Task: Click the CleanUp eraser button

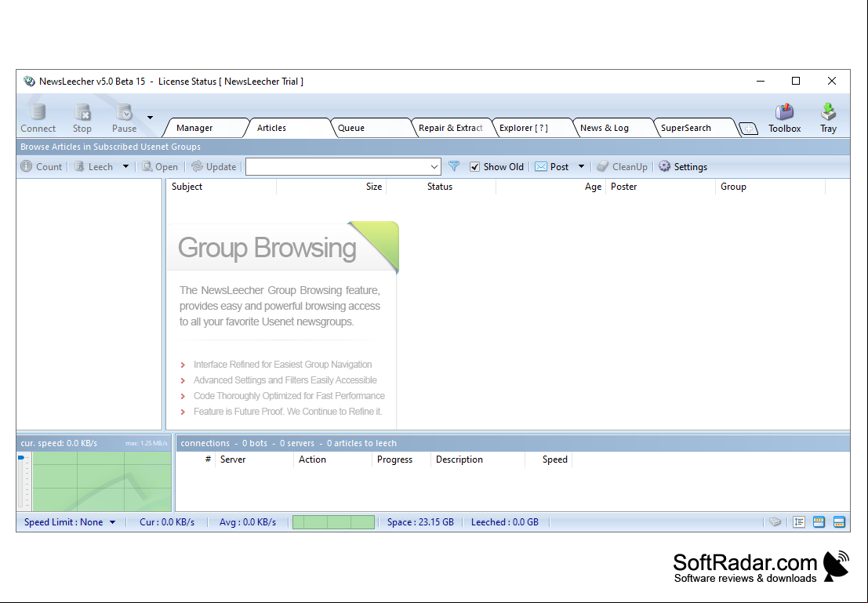Action: point(623,167)
